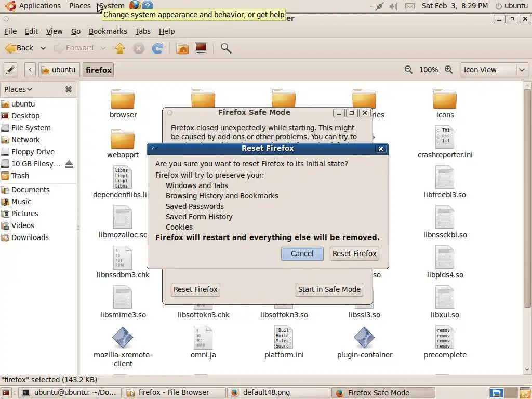Click the Zoom out magnifier icon
Image resolution: width=532 pixels, height=399 pixels.
pyautogui.click(x=408, y=70)
